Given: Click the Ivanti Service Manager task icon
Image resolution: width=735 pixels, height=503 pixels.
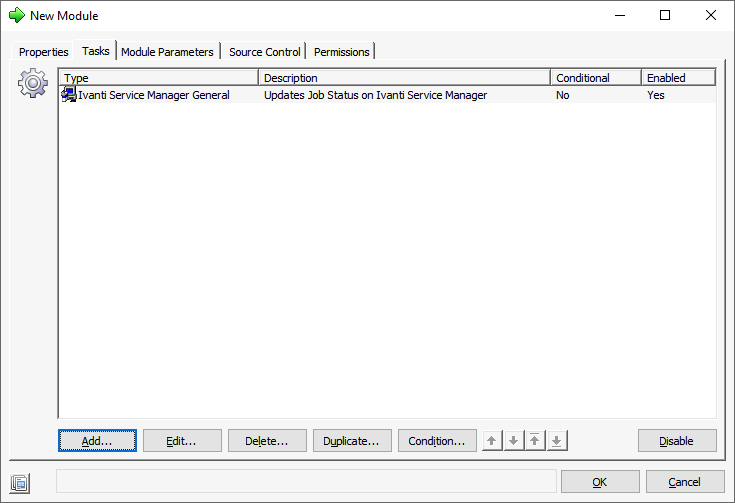Looking at the screenshot, I should [x=69, y=95].
